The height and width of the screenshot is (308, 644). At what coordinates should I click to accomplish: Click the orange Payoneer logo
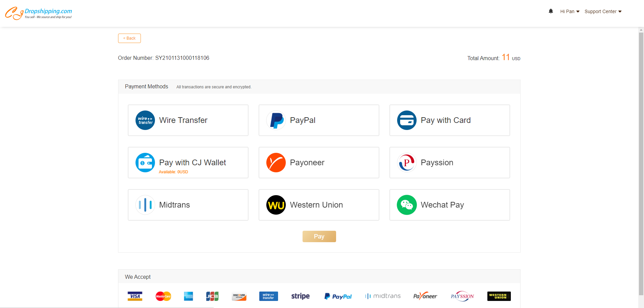276,163
